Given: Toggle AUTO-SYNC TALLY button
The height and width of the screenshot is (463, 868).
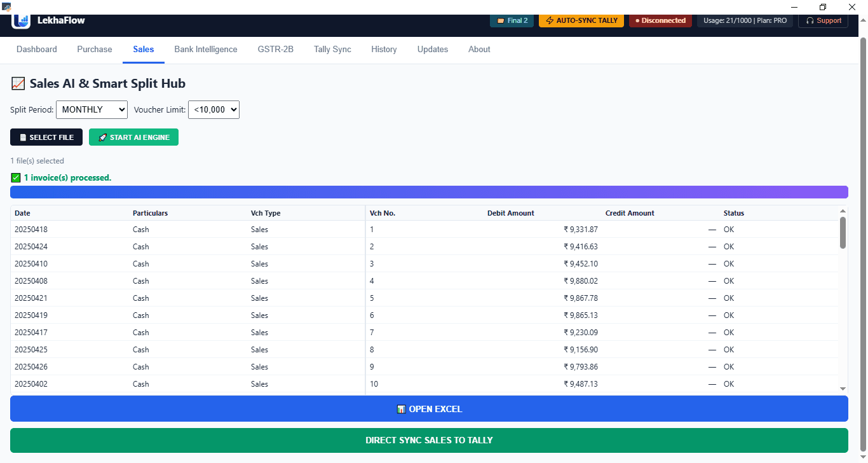Looking at the screenshot, I should pyautogui.click(x=581, y=20).
